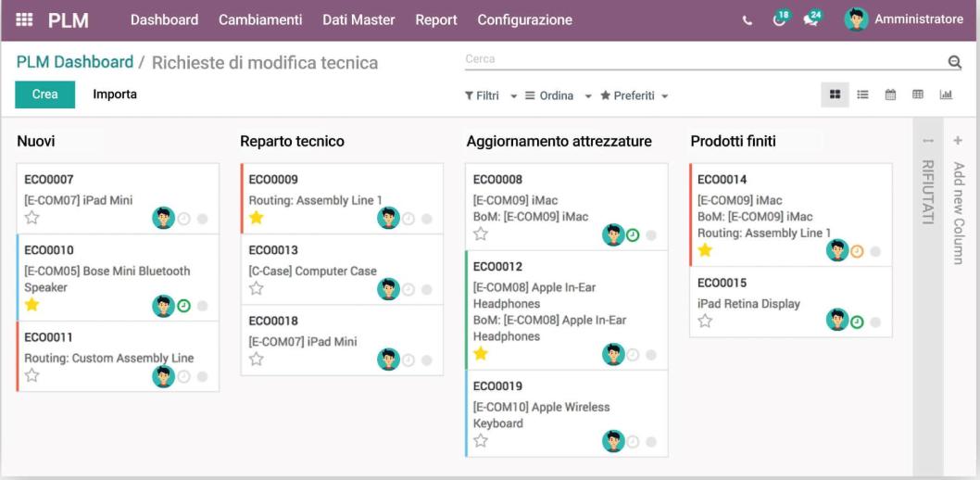The width and height of the screenshot is (980, 480).
Task: Switch to list view icon
Action: 862,95
